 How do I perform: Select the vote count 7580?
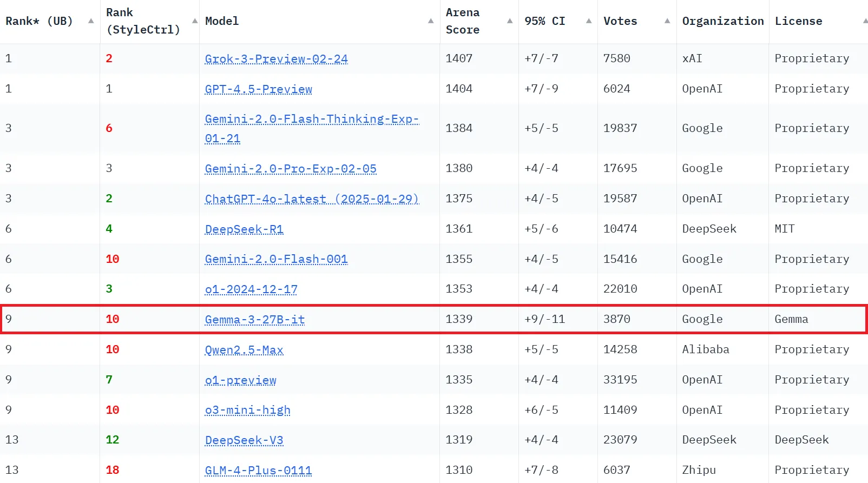(617, 58)
